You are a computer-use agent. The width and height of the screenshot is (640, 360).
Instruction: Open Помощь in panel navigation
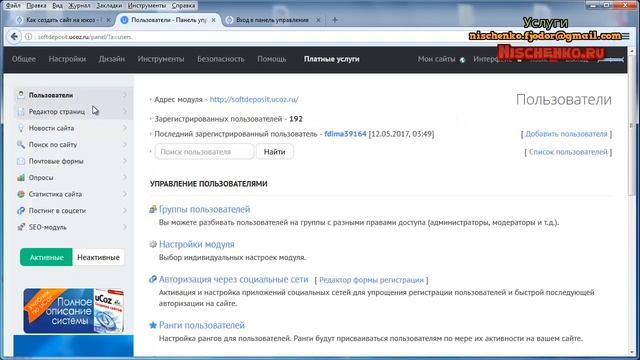pos(271,59)
